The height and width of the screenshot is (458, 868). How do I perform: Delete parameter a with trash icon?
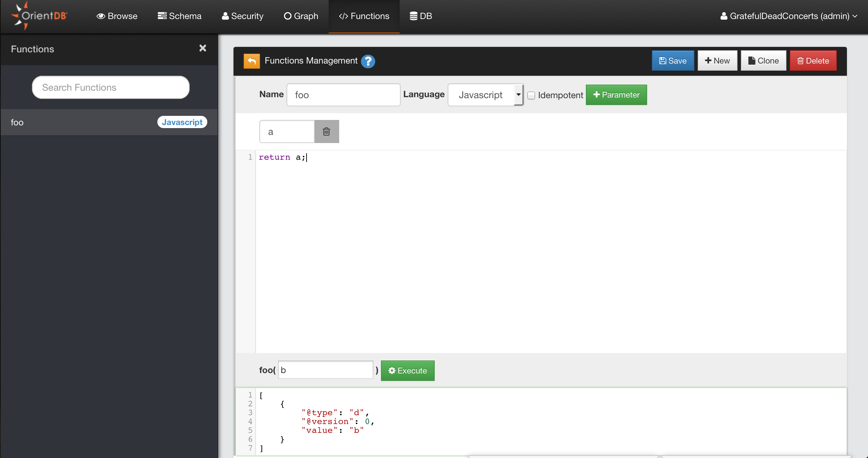click(x=326, y=131)
